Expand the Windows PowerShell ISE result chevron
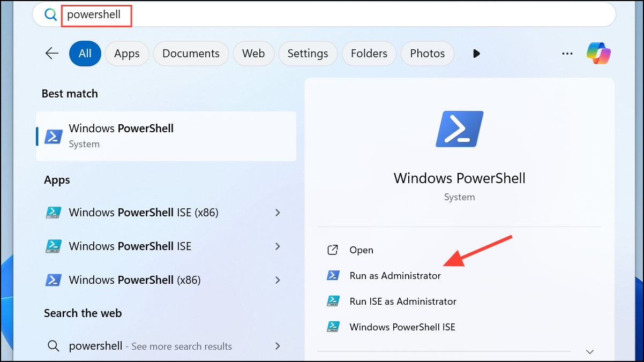The height and width of the screenshot is (362, 644). point(278,246)
